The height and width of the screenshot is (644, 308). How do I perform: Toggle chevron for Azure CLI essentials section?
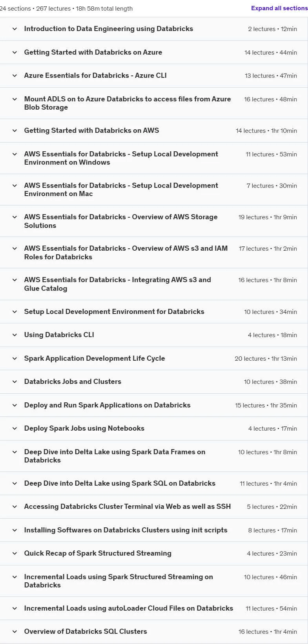[x=15, y=75]
